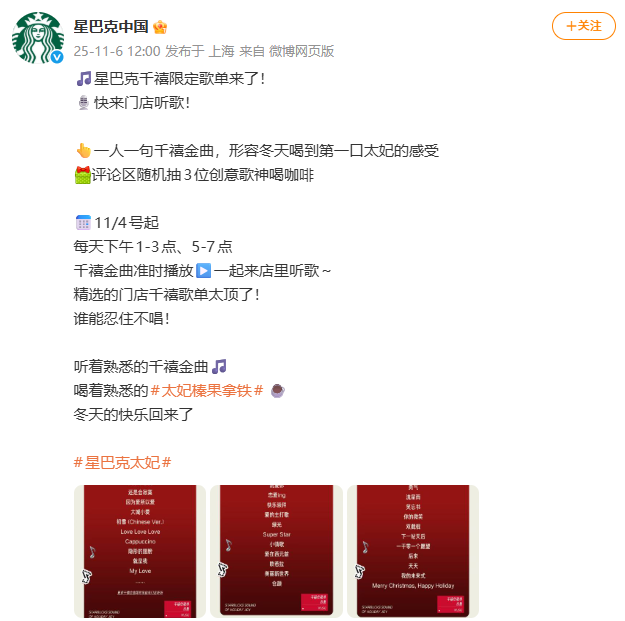This screenshot has height=621, width=625.
Task: Click the coffee cup emoji after the hashtag
Action: [x=278, y=391]
